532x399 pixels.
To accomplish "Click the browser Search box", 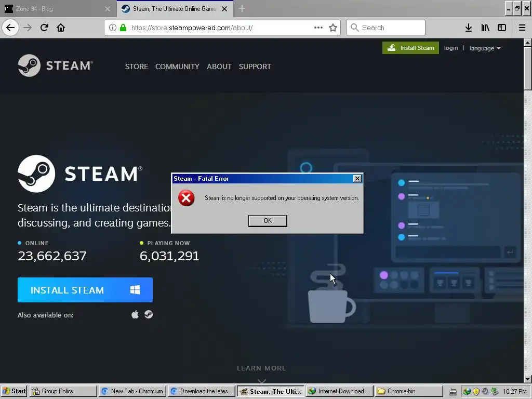I will coord(385,28).
